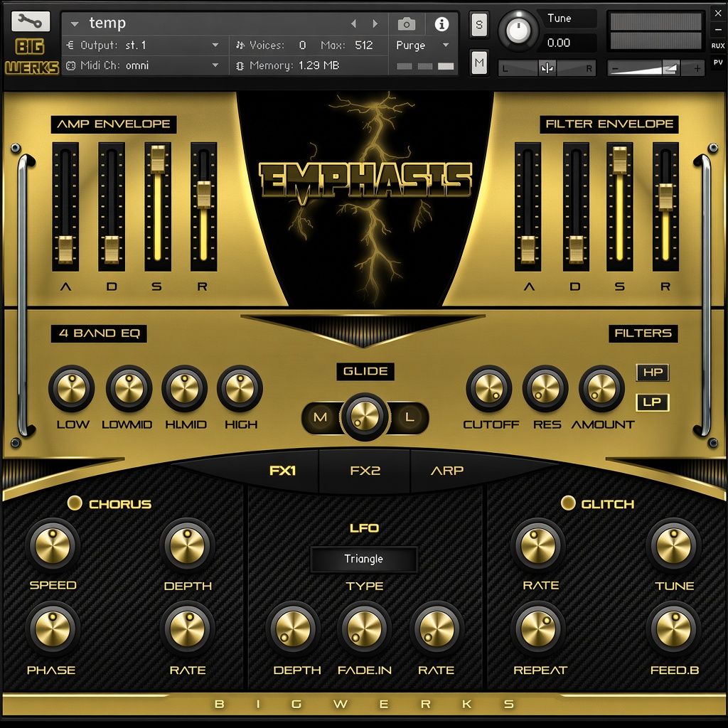Enable the Chorus effect LED

click(74, 503)
